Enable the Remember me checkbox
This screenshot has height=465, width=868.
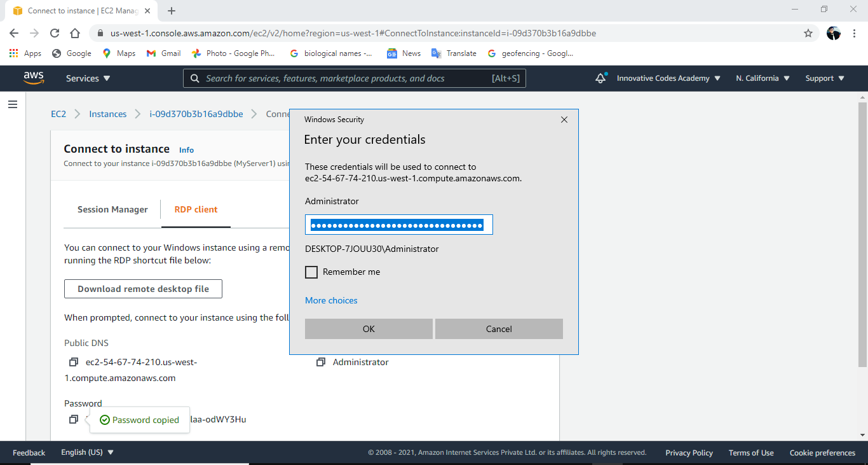tap(311, 272)
